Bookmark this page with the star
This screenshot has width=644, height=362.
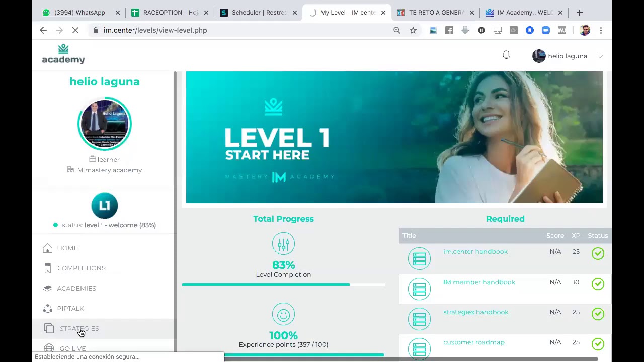click(413, 30)
